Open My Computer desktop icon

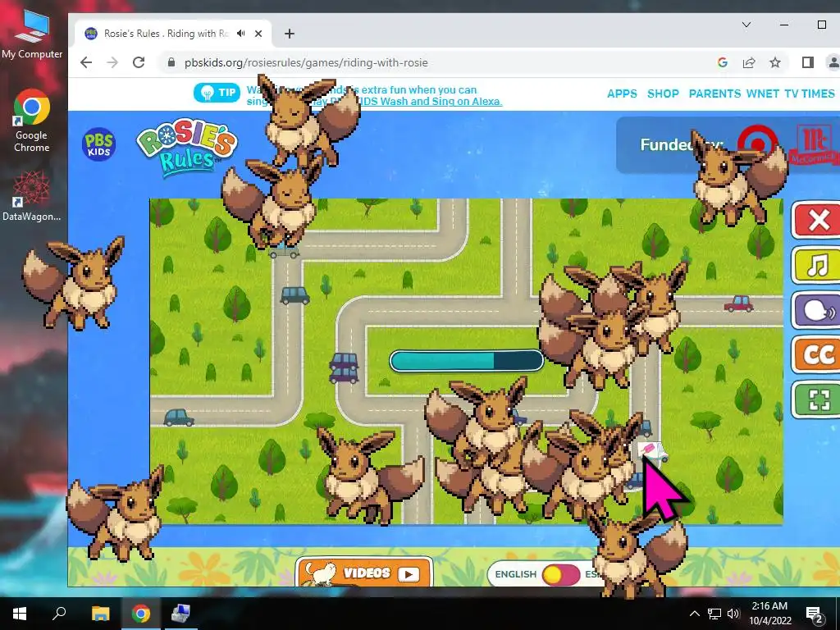[32, 35]
